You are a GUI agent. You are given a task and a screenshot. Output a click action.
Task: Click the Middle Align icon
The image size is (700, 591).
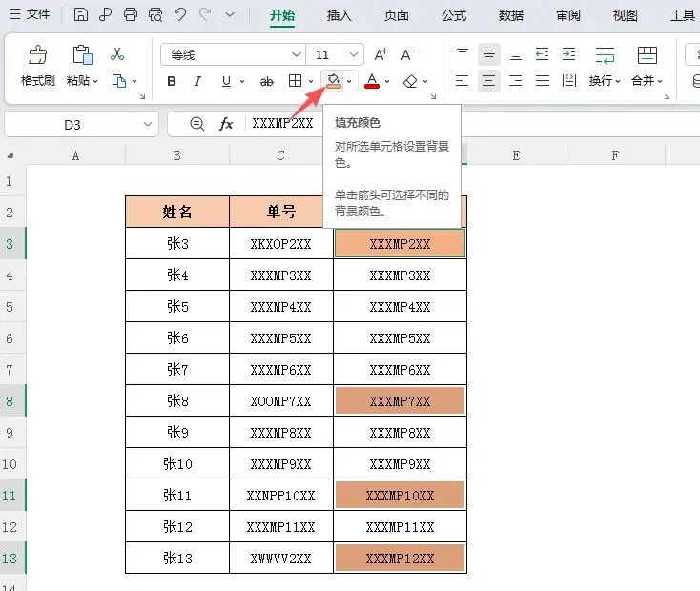click(x=489, y=54)
